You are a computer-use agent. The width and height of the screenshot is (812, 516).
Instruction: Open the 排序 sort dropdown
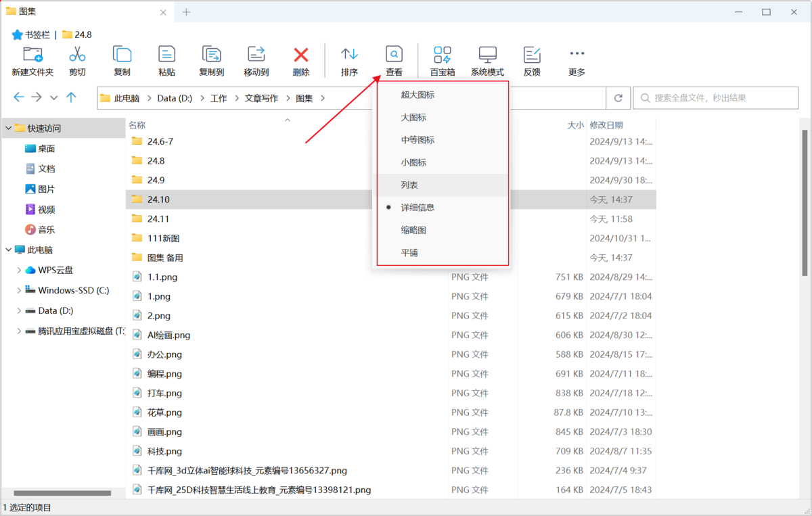click(x=349, y=60)
